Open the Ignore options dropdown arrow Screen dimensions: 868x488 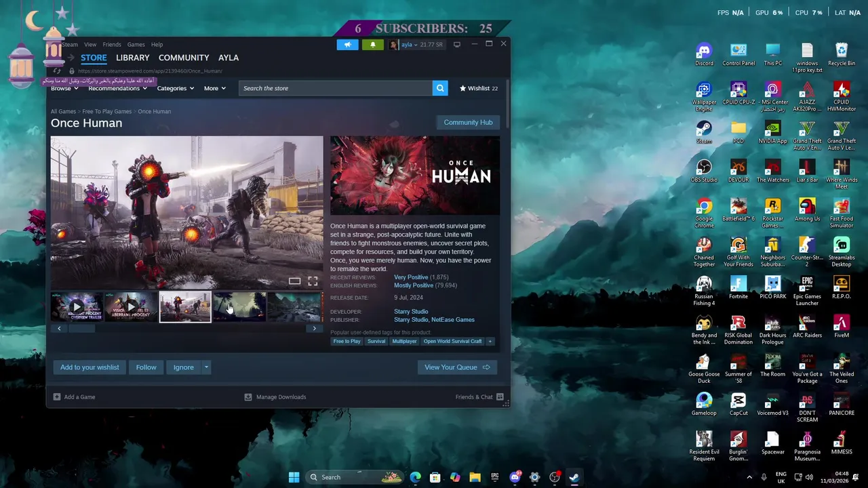pos(206,367)
